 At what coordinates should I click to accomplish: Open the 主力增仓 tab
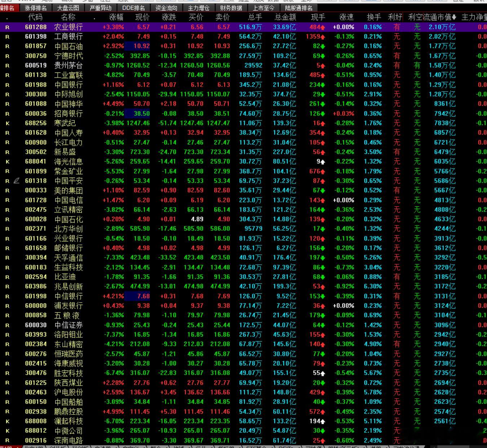pyautogui.click(x=199, y=8)
